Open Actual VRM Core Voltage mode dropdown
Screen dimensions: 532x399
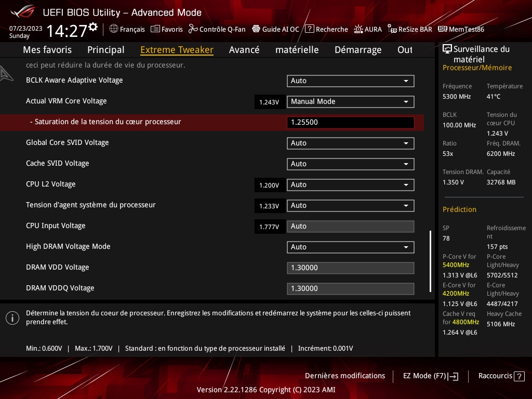pyautogui.click(x=350, y=101)
